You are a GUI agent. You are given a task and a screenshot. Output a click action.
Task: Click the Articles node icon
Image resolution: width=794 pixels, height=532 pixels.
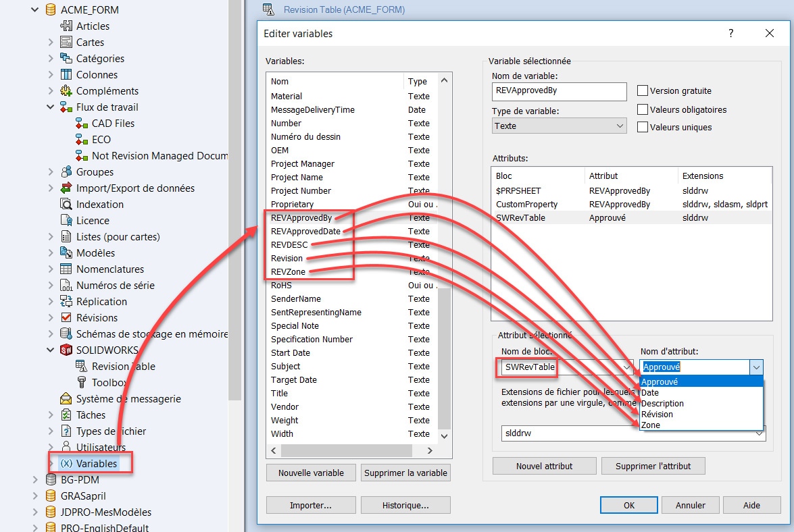tap(66, 26)
